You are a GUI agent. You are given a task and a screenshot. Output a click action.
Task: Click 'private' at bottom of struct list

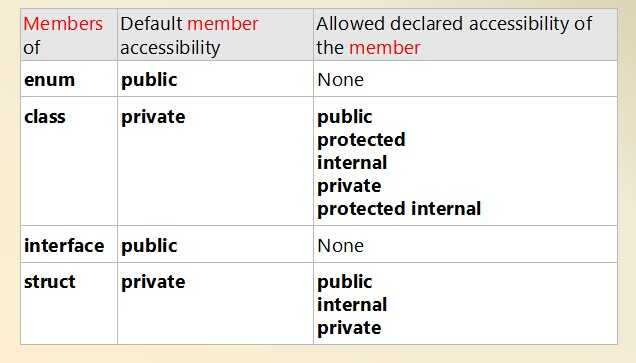click(349, 329)
